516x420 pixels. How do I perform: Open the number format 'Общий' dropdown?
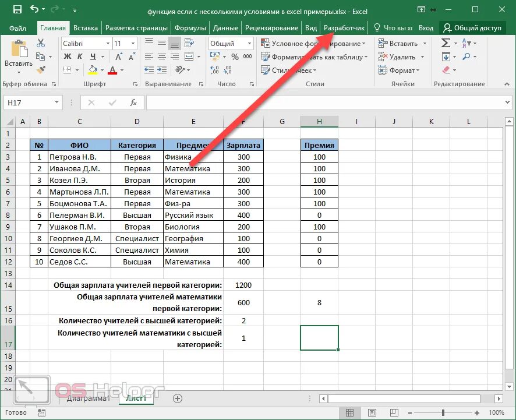[249, 44]
